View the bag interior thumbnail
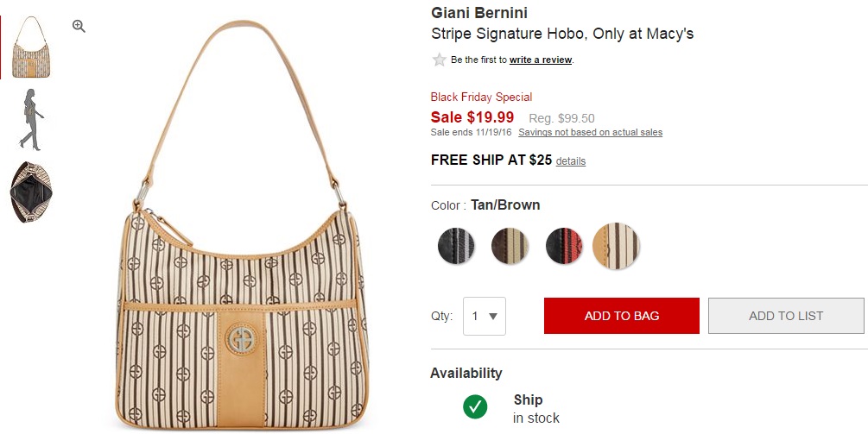Image resolution: width=868 pixels, height=434 pixels. pyautogui.click(x=31, y=192)
